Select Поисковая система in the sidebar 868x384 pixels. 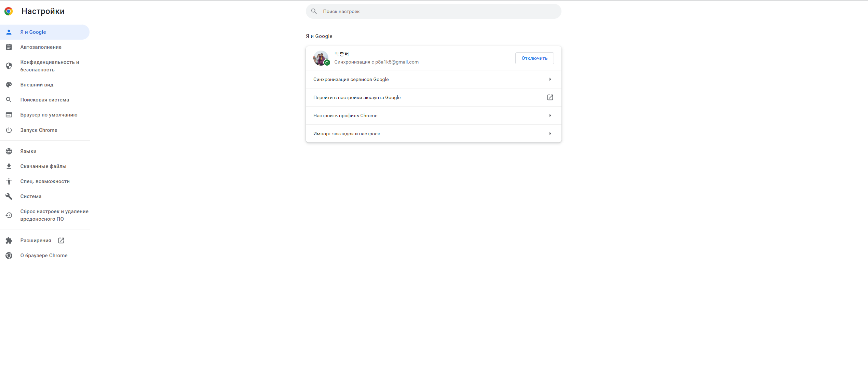[45, 100]
